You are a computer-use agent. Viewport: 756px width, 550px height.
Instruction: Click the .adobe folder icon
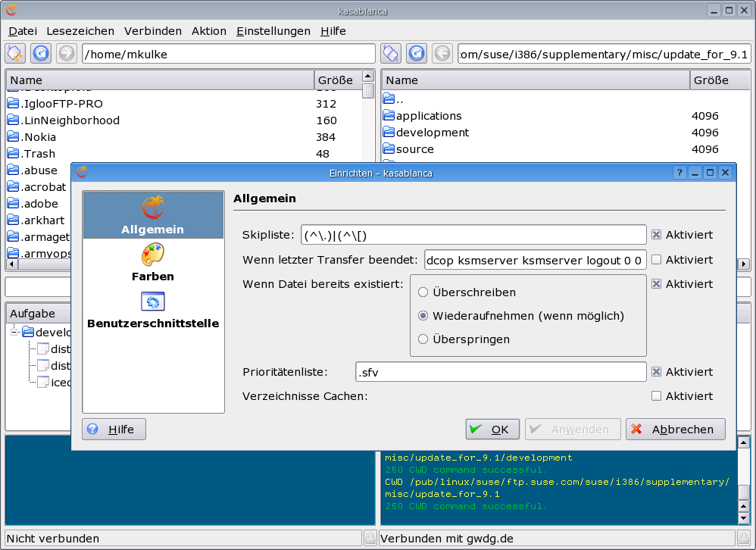click(x=14, y=204)
